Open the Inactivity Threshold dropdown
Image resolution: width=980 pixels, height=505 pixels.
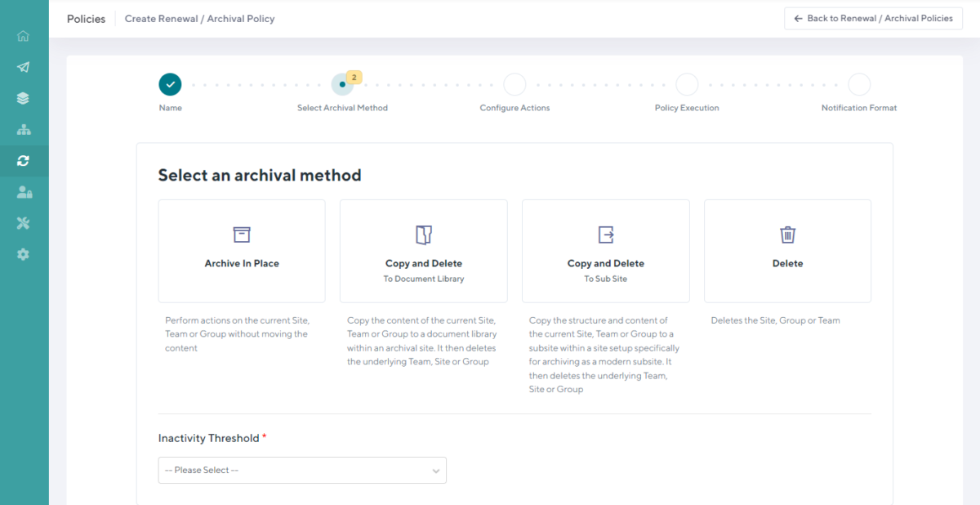tap(302, 470)
